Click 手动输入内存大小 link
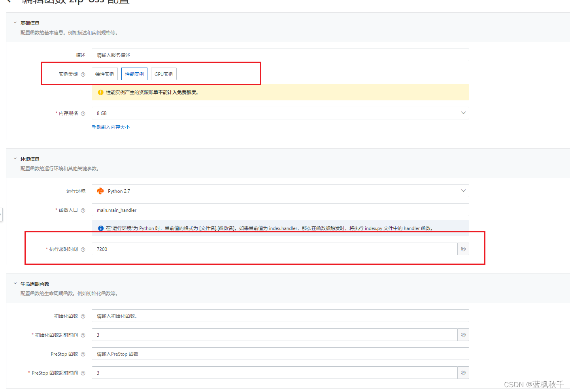570x392 pixels. [x=111, y=127]
